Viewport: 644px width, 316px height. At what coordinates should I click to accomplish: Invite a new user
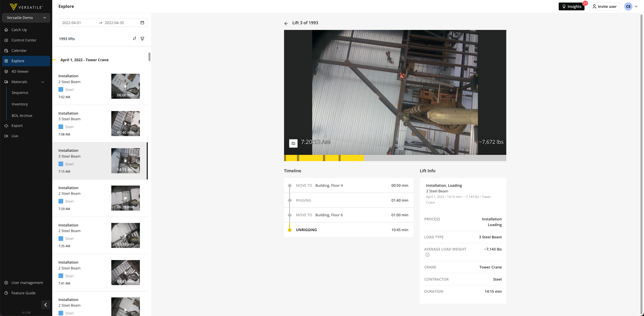(x=604, y=6)
